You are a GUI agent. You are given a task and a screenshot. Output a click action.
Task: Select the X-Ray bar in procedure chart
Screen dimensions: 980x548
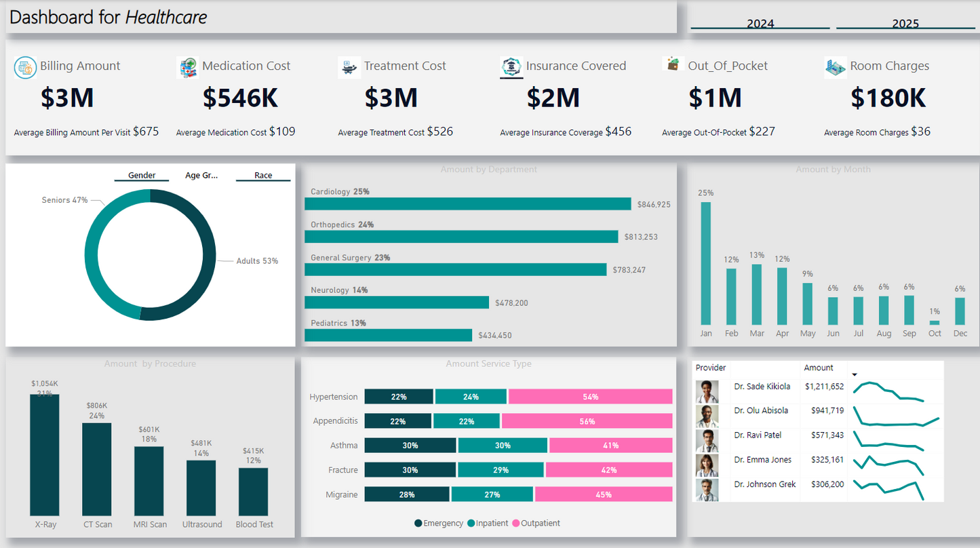[x=45, y=455]
